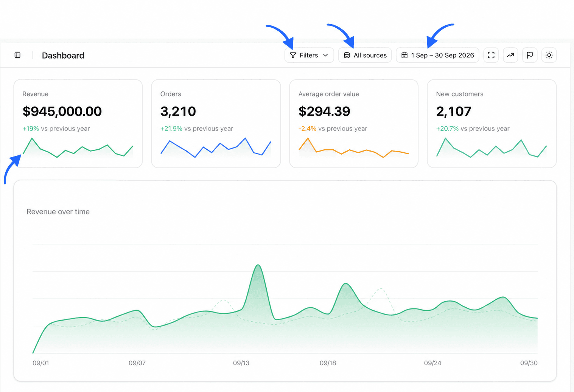Select the Dashboard title text
Viewport: 574px width, 392px height.
[x=63, y=56]
